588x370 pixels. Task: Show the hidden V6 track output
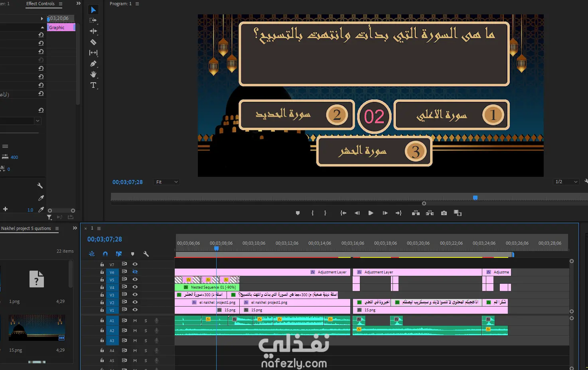tap(135, 272)
